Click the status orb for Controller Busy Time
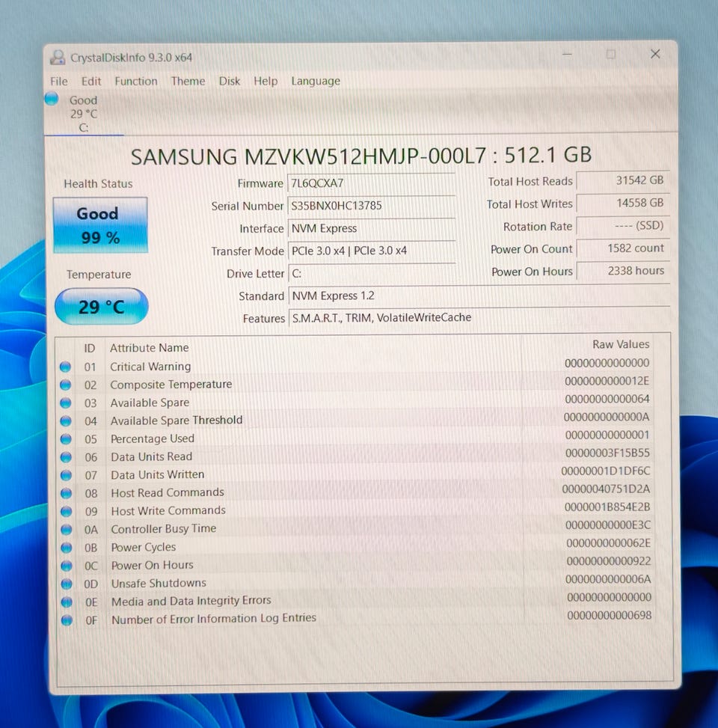 pos(67,529)
